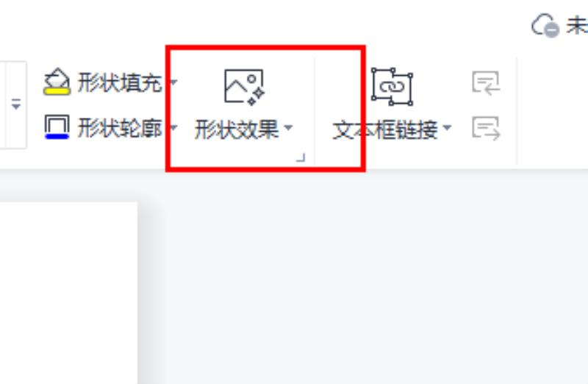The width and height of the screenshot is (588, 384).
Task: Apply the yellow fill color bar
Action: [57, 90]
